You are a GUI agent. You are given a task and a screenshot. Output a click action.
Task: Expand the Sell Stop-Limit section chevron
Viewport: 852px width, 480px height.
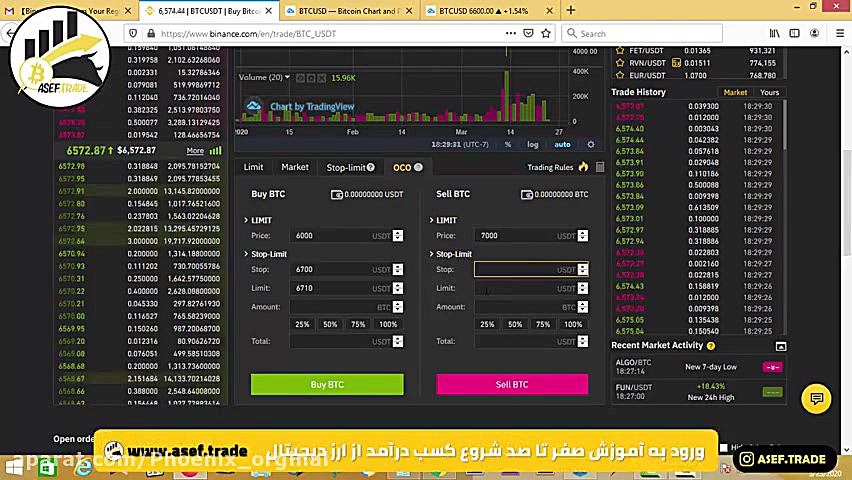431,254
